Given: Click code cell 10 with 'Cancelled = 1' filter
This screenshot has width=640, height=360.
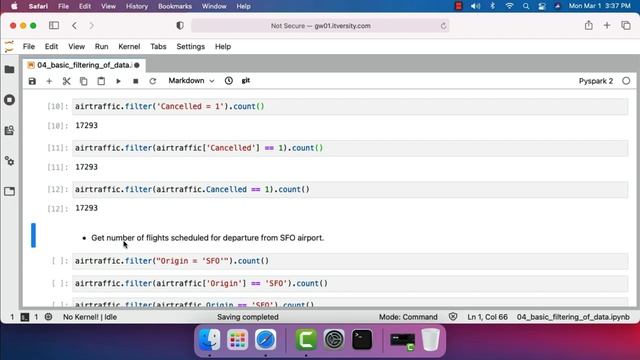Looking at the screenshot, I should pos(350,107).
